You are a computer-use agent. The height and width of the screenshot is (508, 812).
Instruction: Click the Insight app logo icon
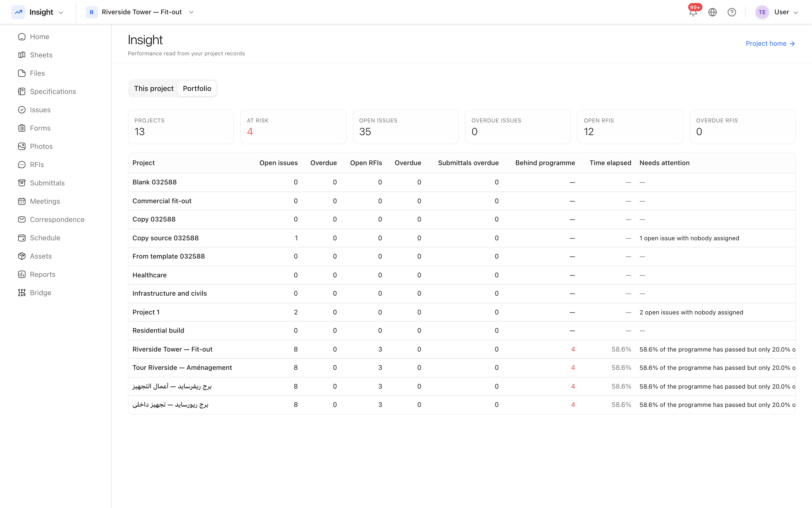point(19,12)
